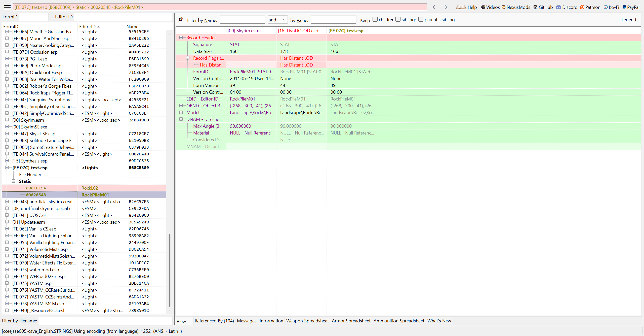Open the Patreon link icon
The height and width of the screenshot is (336, 644).
582,7
